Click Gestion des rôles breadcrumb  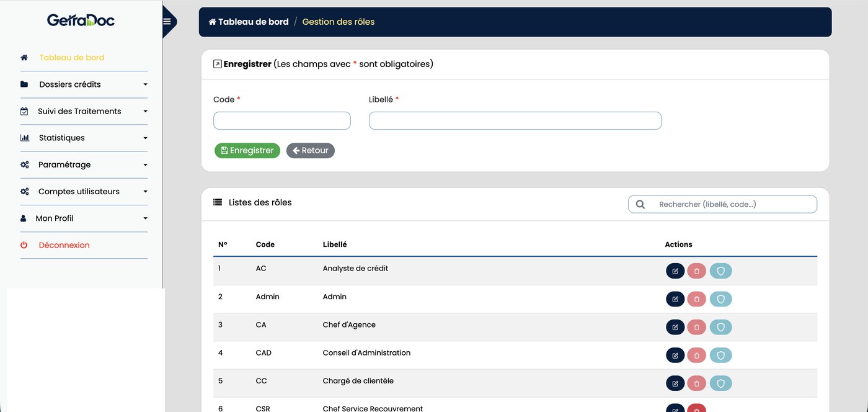coord(339,22)
